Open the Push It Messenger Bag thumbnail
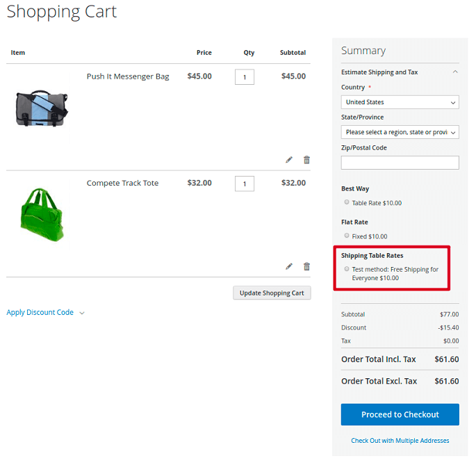 click(42, 108)
